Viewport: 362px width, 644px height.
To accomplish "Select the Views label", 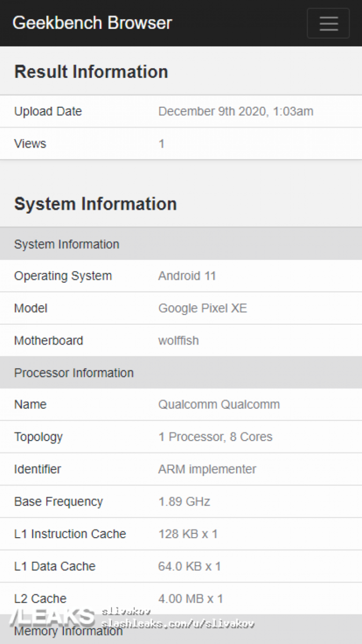I will coord(30,144).
